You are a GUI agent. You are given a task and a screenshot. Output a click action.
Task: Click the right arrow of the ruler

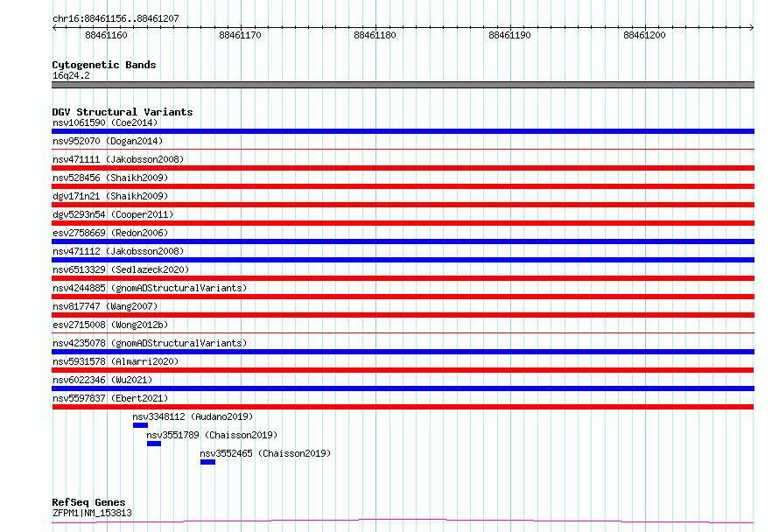point(751,27)
